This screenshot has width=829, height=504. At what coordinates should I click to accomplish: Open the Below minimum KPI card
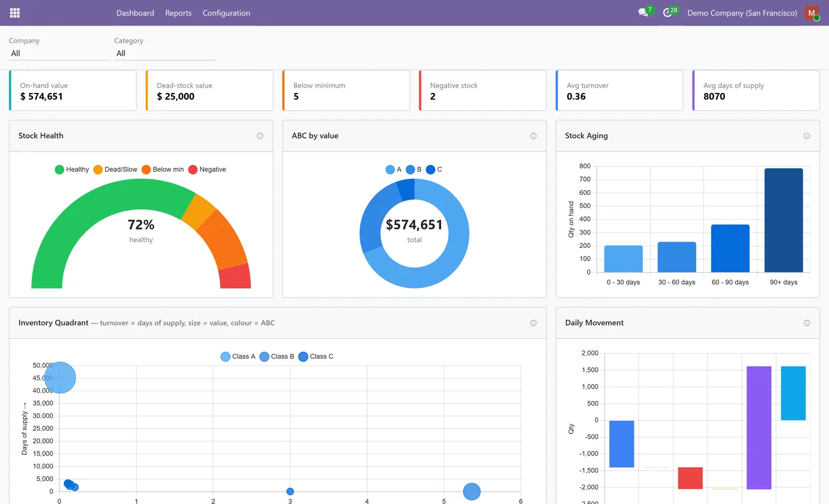pos(346,91)
